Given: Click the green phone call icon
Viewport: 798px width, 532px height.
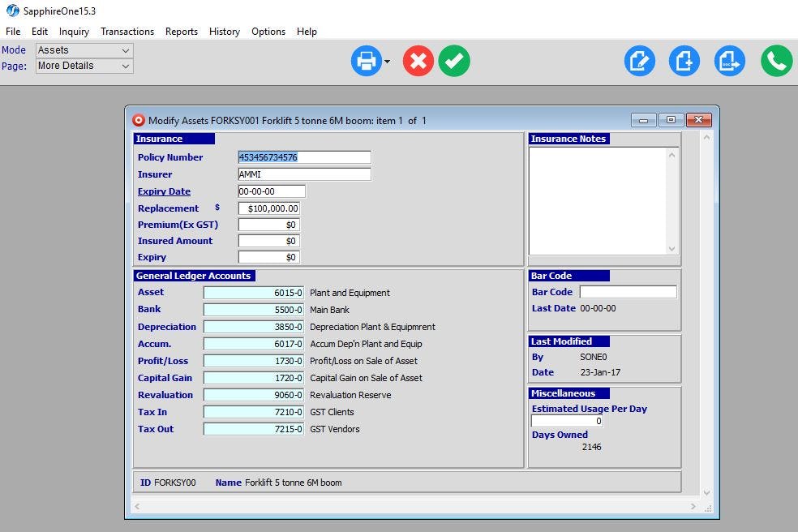Looking at the screenshot, I should 777,61.
